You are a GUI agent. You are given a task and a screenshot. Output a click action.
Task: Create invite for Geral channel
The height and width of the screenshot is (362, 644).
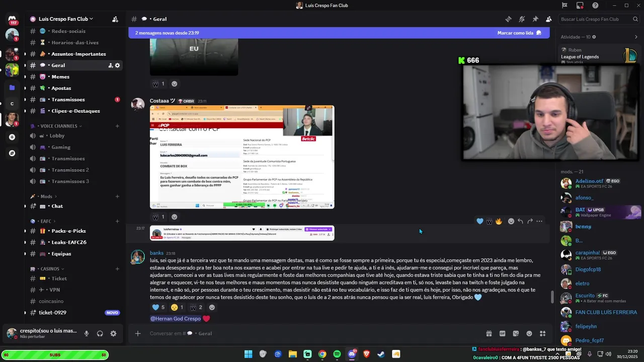(x=110, y=65)
